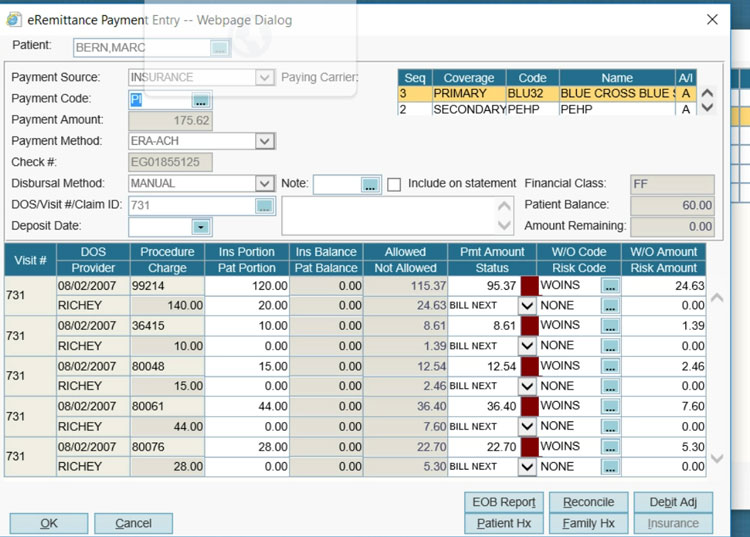This screenshot has height=537, width=750.
Task: Click the Allowed column header
Action: tap(405, 252)
